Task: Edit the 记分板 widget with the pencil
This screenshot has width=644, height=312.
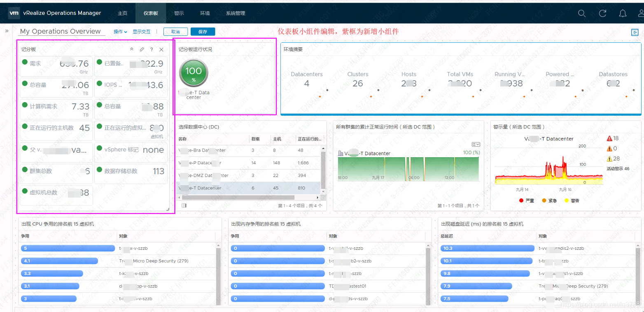Action: 142,49
